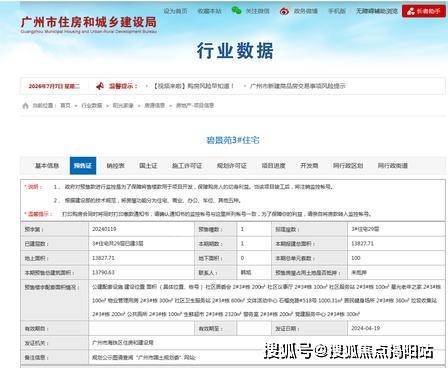Open 无障碍辅助浏览 link
The image size is (448, 368).
[377, 11]
